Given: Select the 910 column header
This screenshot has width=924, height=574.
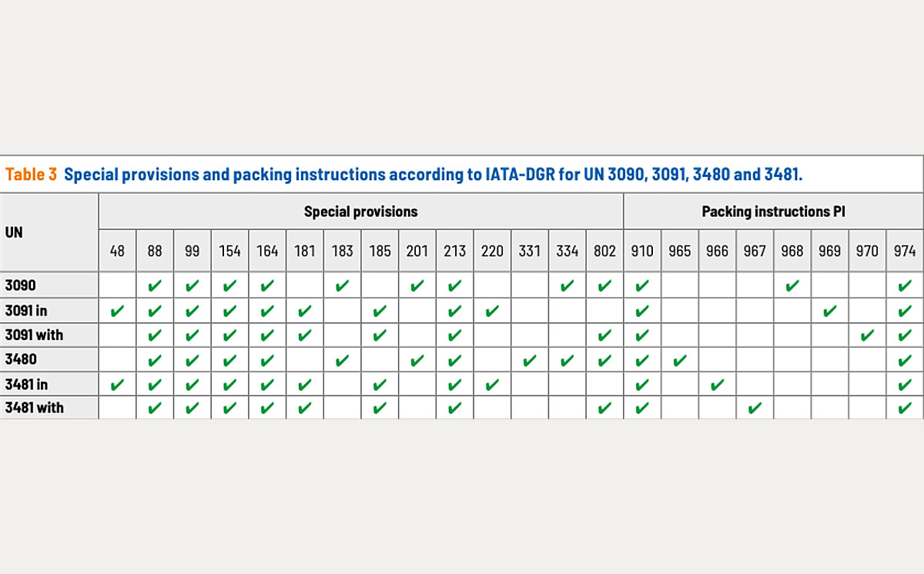Looking at the screenshot, I should 642,251.
